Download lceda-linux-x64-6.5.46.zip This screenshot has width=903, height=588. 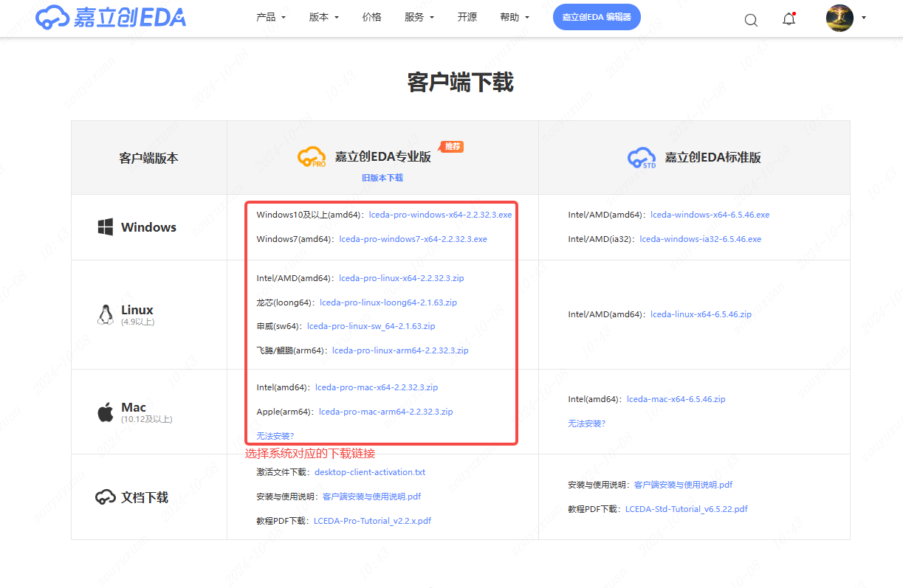tap(701, 314)
